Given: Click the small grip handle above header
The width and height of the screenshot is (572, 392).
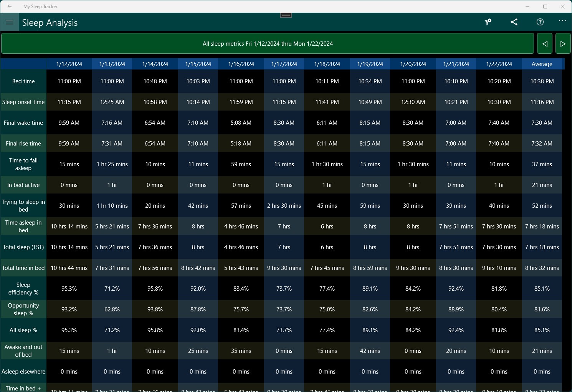Looking at the screenshot, I should pyautogui.click(x=286, y=15).
